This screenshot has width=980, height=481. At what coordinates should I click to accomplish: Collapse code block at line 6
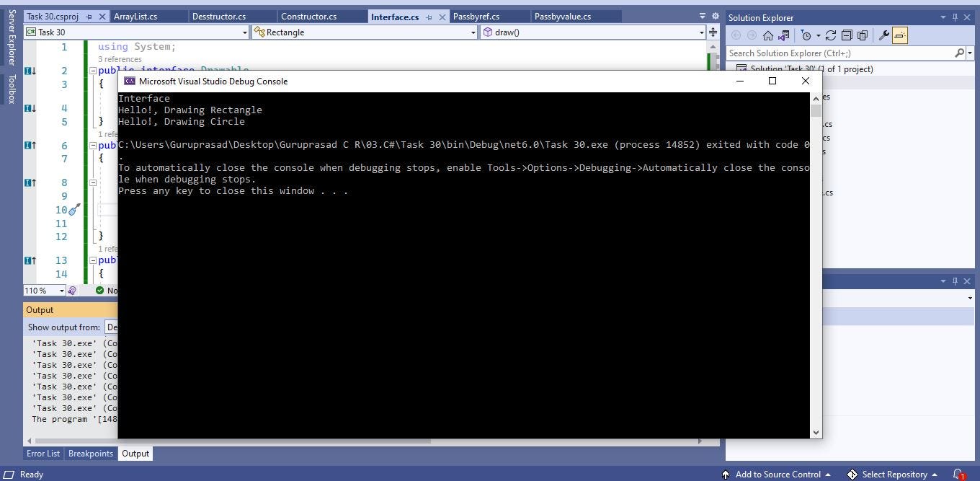pyautogui.click(x=92, y=146)
